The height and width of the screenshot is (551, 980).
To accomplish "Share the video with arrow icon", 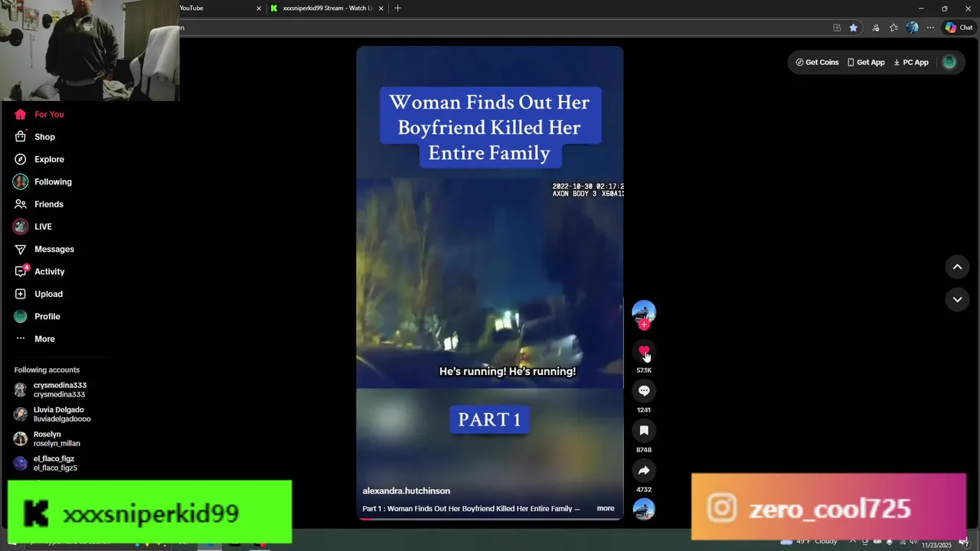I will (644, 471).
